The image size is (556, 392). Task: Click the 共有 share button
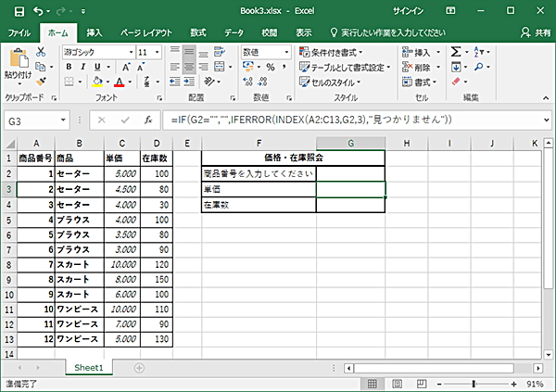536,32
